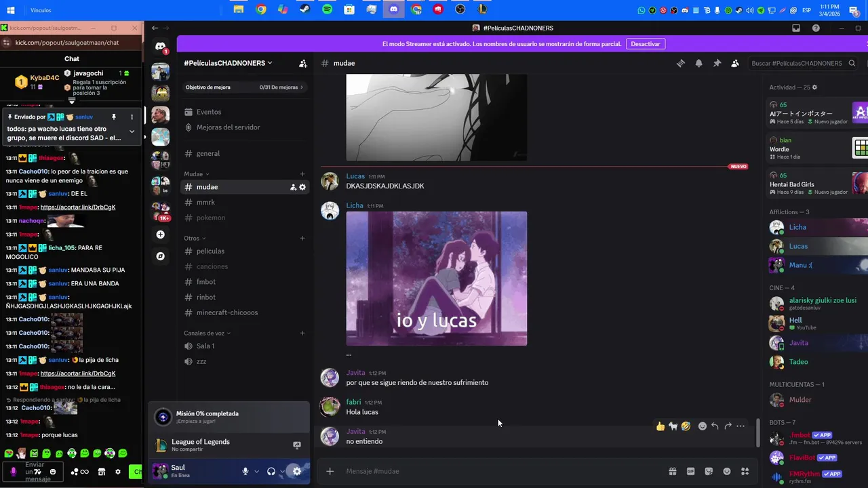
Task: Open headphone output options chevron
Action: 282,471
